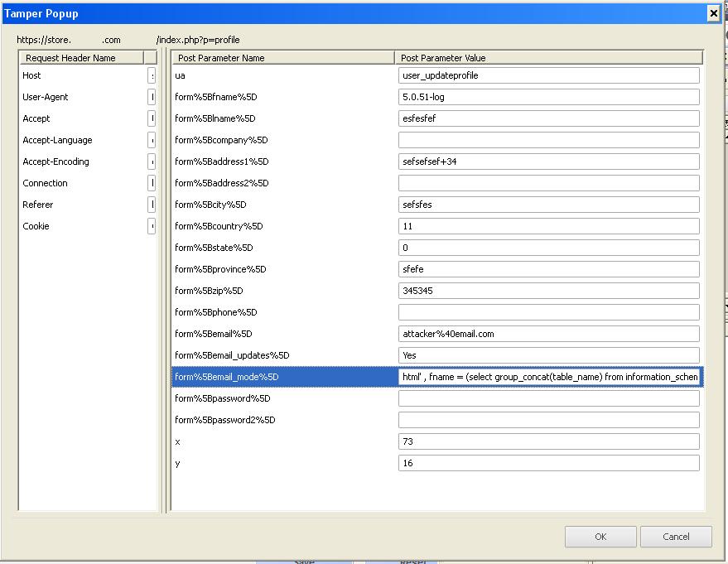The height and width of the screenshot is (564, 728).
Task: Click the empty company value field
Action: pyautogui.click(x=548, y=140)
